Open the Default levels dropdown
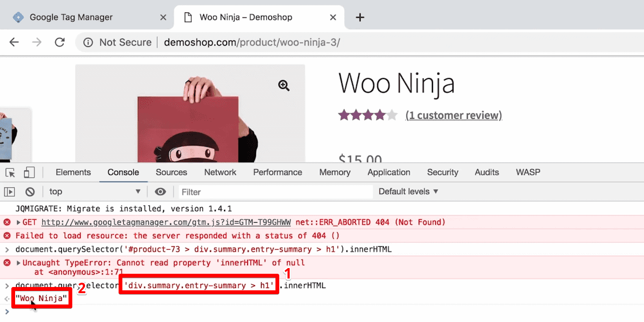This screenshot has width=644, height=322. (x=407, y=191)
